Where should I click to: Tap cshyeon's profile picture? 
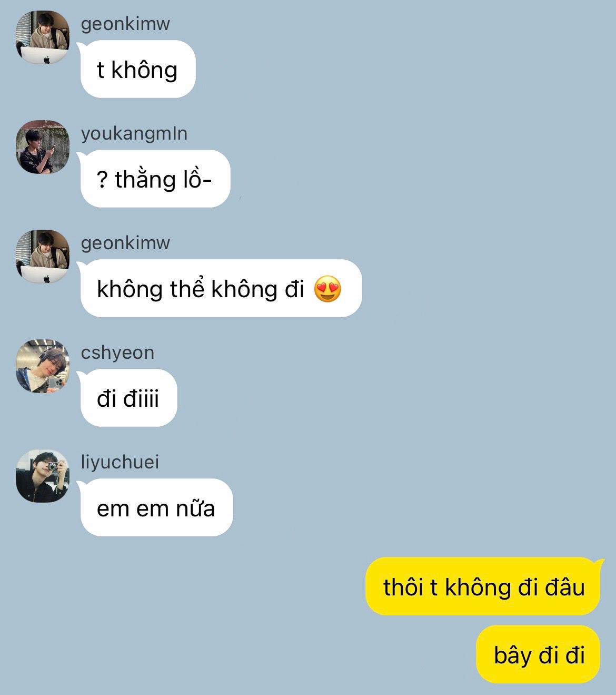point(43,366)
